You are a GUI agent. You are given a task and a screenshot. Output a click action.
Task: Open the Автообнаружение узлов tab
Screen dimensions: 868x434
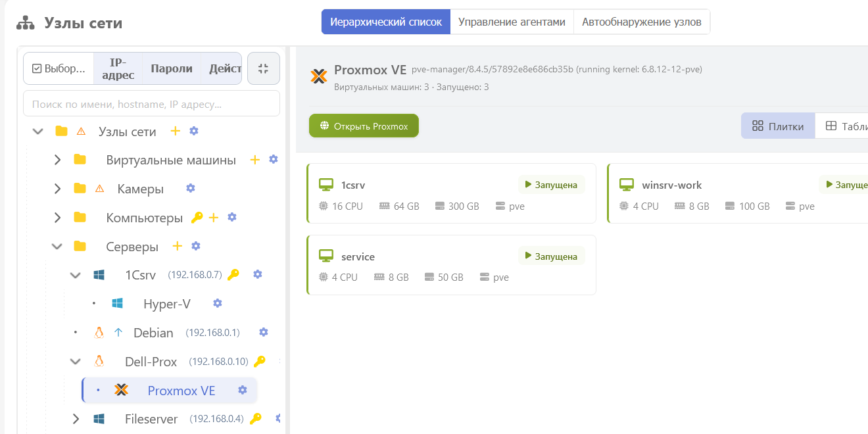[642, 22]
